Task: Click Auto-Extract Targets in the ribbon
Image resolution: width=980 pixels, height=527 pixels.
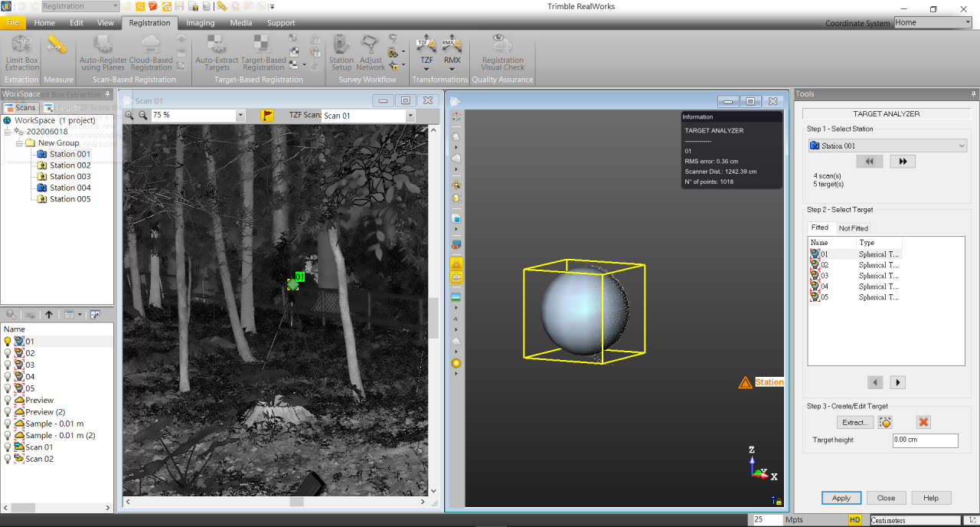Action: [x=217, y=52]
